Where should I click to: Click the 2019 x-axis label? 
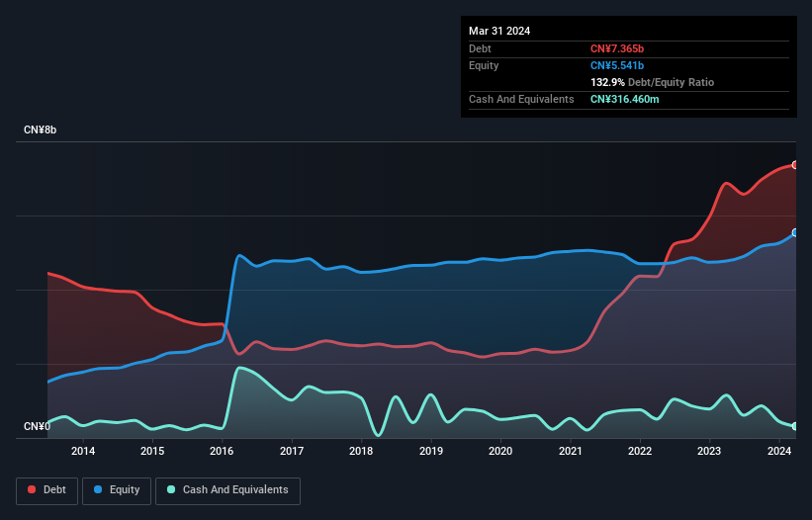431,451
